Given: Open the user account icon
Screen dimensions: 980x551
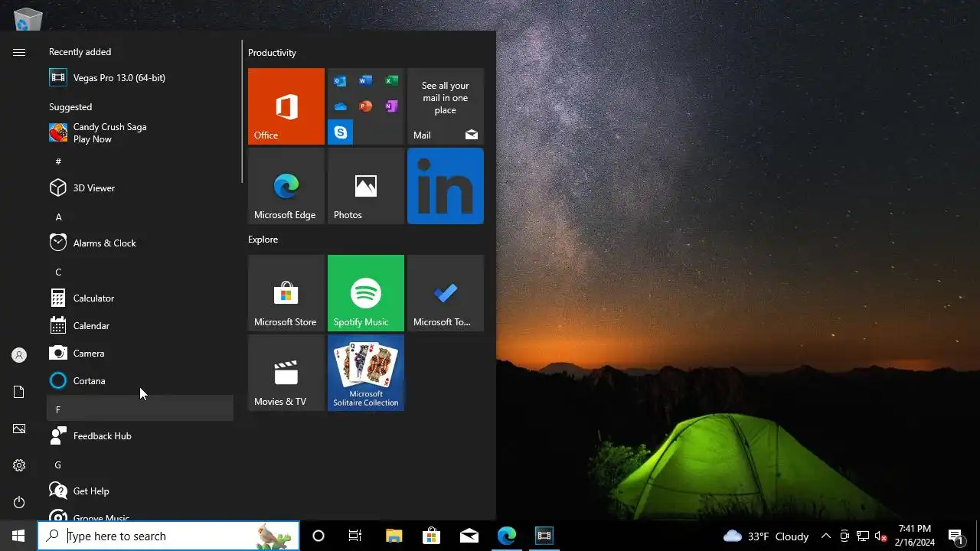Looking at the screenshot, I should (19, 355).
